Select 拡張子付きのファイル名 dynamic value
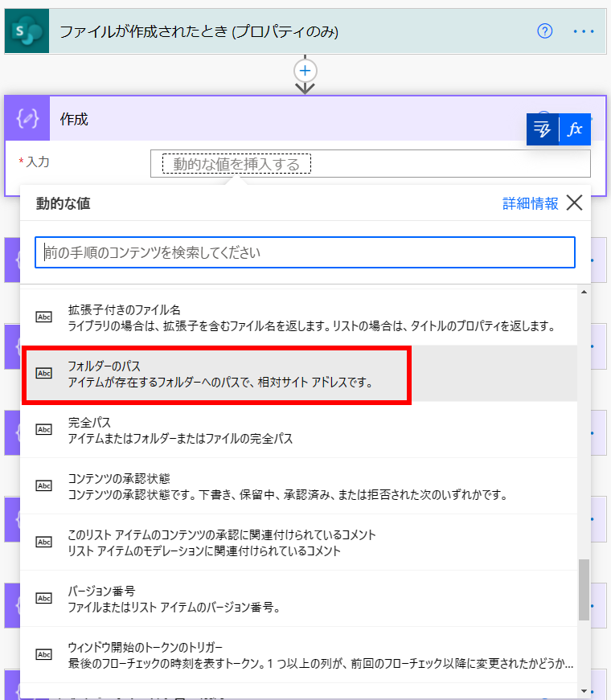Viewport: 611px width, 700px height. coord(298,317)
